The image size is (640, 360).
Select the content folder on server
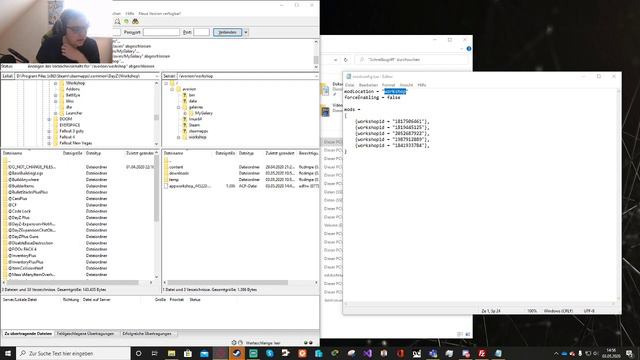tap(176, 167)
